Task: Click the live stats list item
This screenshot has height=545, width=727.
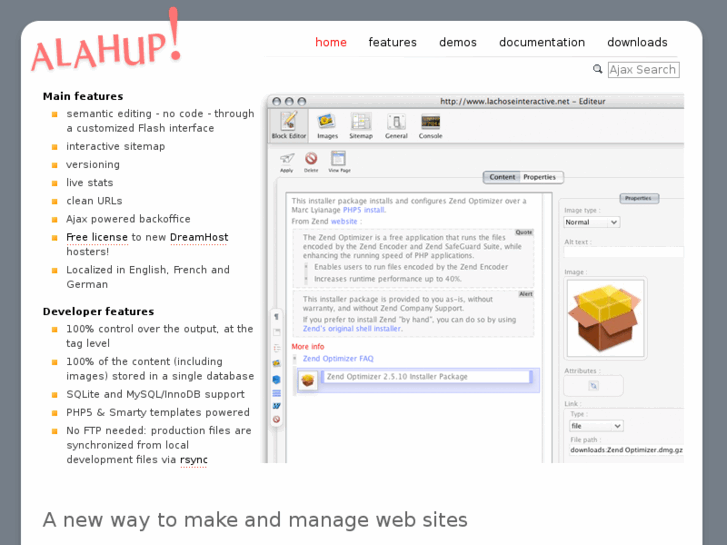Action: 89,183
